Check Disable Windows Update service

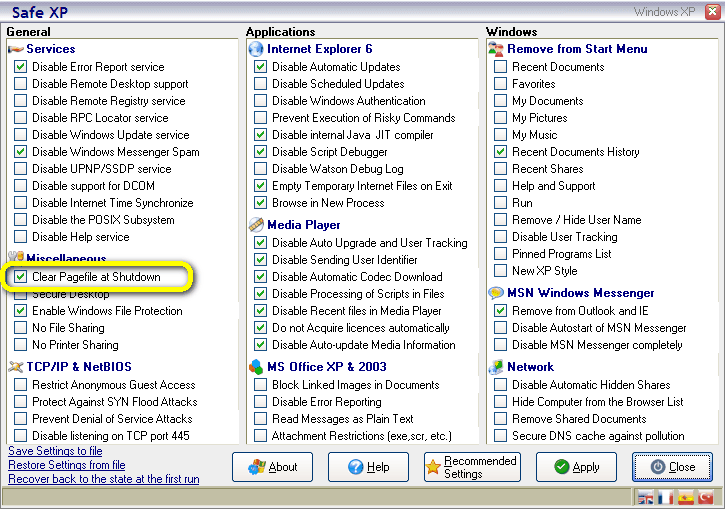click(x=20, y=135)
